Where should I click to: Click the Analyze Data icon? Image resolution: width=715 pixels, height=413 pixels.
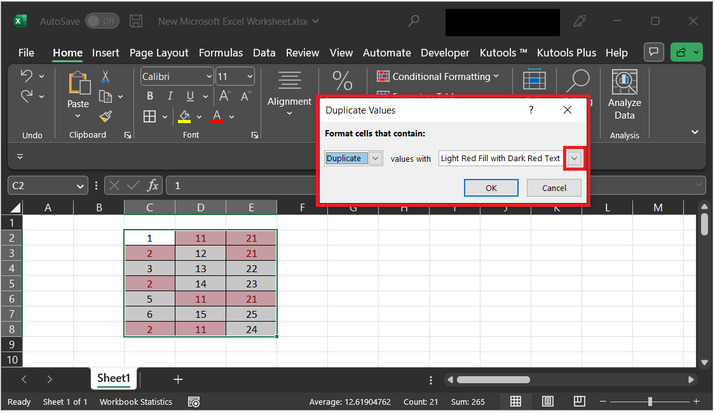[x=624, y=82]
